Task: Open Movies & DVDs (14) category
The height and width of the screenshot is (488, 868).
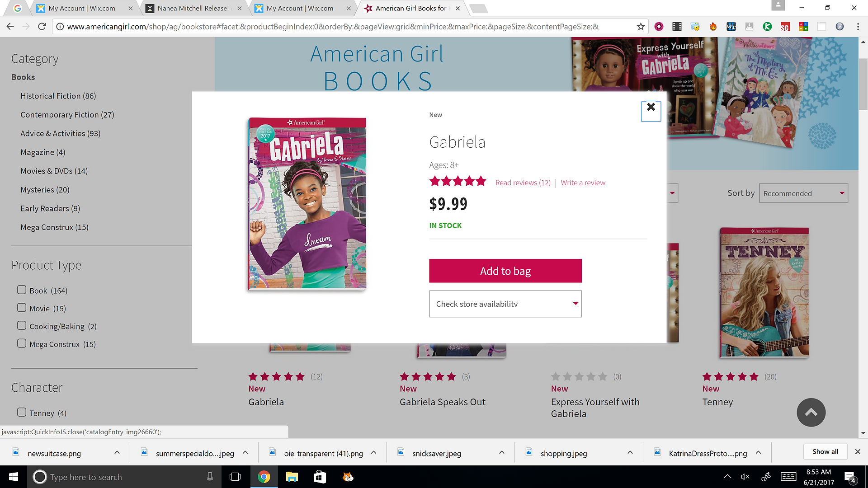Action: tap(54, 171)
